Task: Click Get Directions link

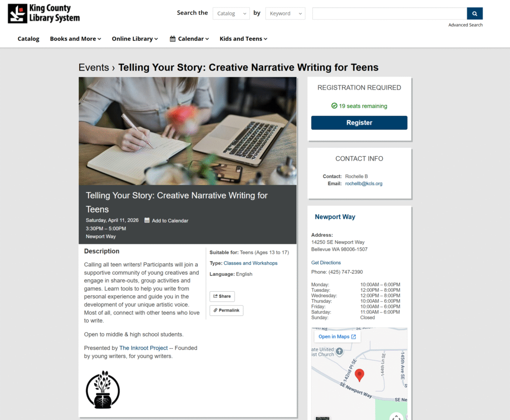Action: click(x=326, y=263)
